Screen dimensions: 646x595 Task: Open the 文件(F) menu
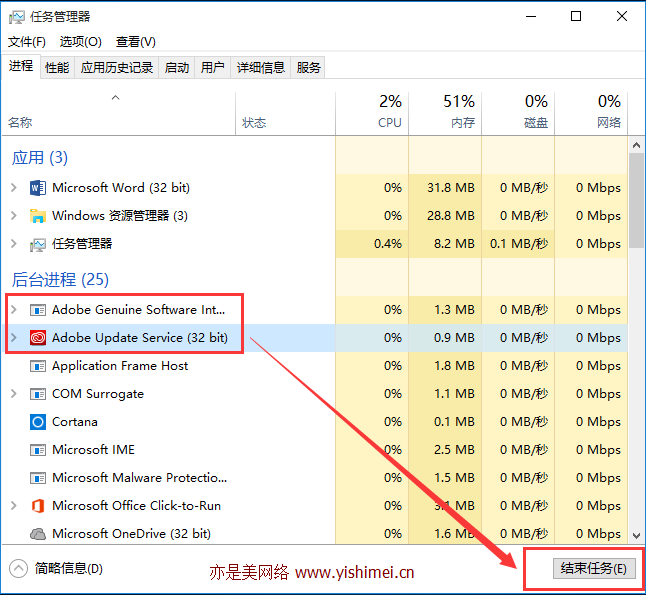coord(27,42)
